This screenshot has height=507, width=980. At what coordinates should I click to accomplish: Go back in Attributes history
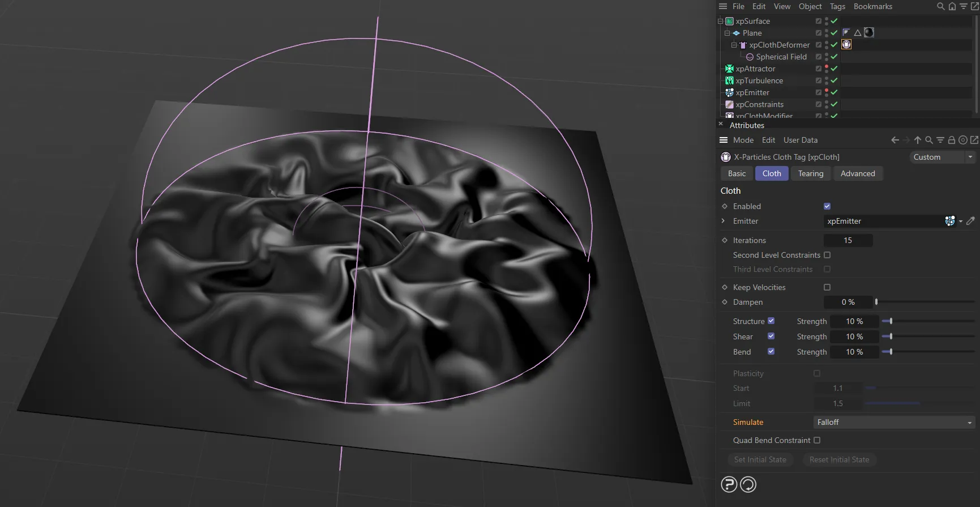pos(895,140)
